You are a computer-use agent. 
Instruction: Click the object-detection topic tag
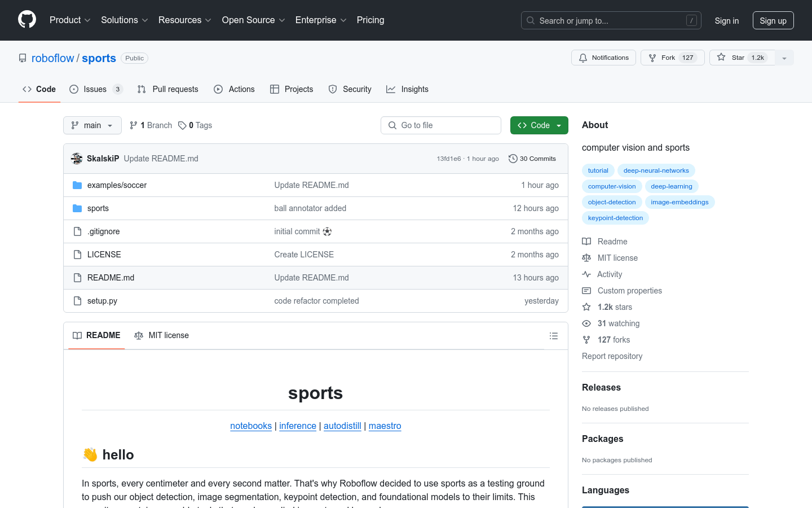(612, 202)
